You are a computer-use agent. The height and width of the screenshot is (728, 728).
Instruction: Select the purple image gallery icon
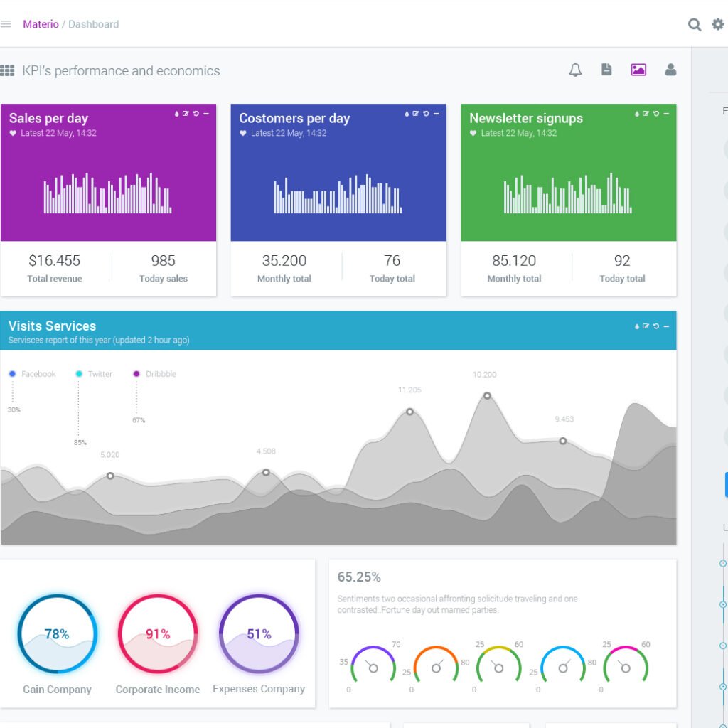[638, 70]
